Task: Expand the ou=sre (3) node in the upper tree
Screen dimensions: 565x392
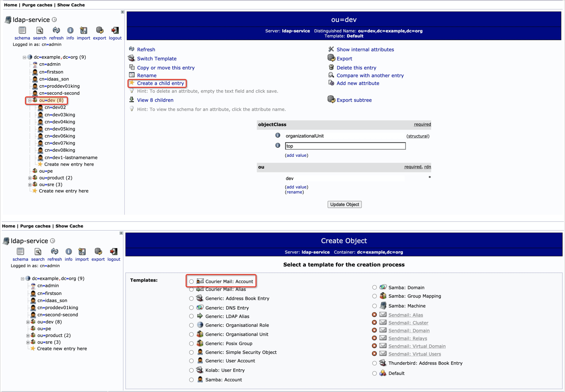Action: (29, 185)
